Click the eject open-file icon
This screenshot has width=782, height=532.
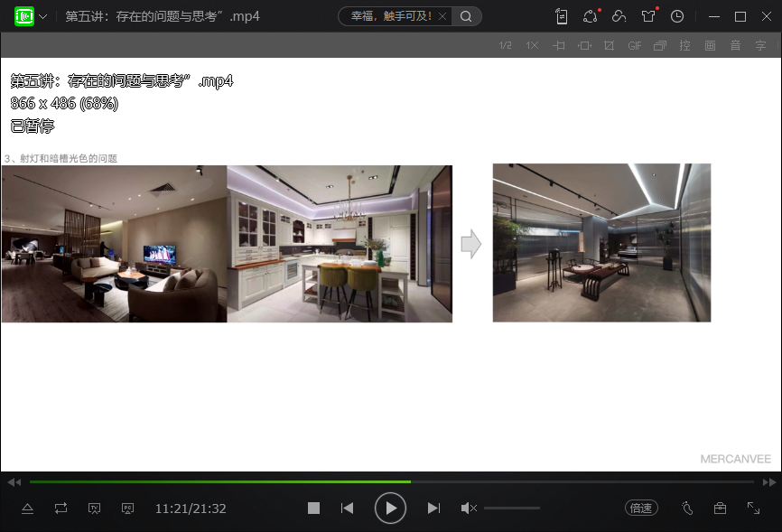click(28, 509)
